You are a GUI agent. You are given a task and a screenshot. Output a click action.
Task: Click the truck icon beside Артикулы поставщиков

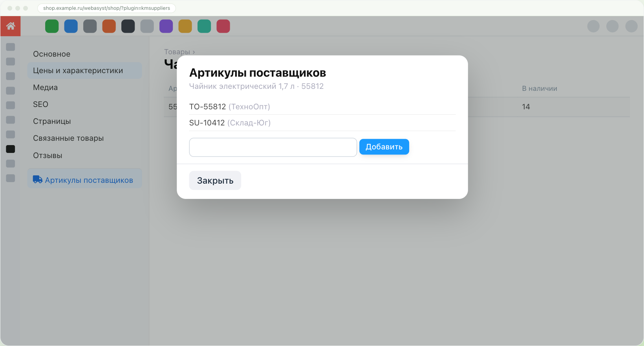pyautogui.click(x=38, y=180)
